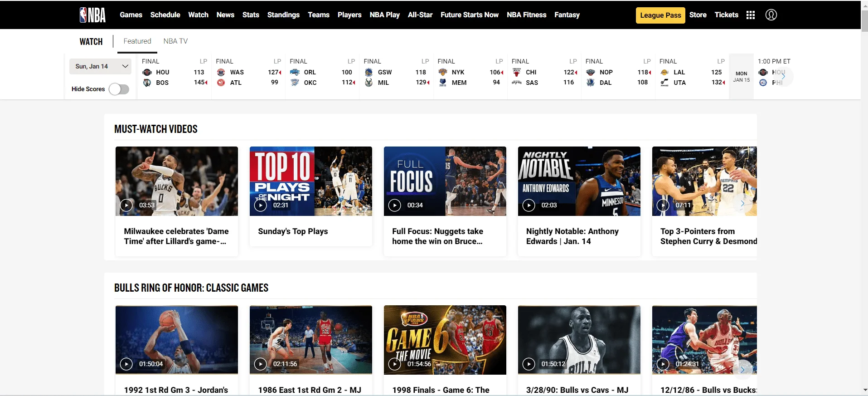Go to the News section
Screen dimensions: 868x396
(x=225, y=15)
